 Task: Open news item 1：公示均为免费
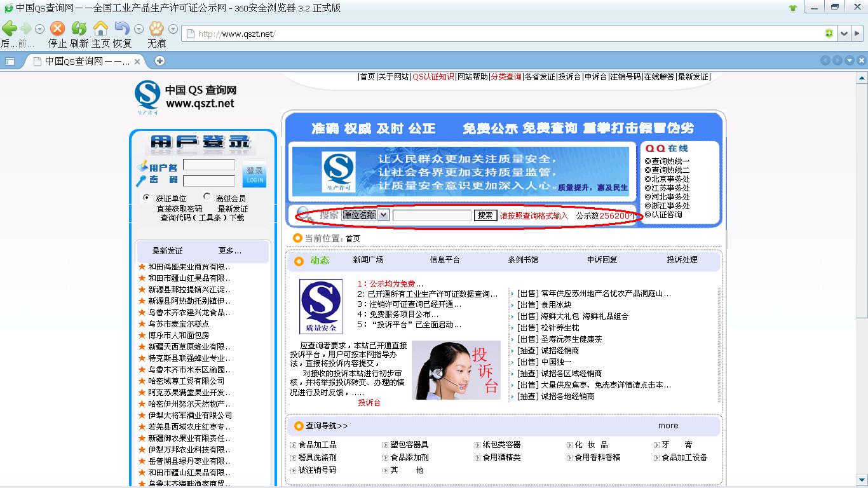click(390, 284)
